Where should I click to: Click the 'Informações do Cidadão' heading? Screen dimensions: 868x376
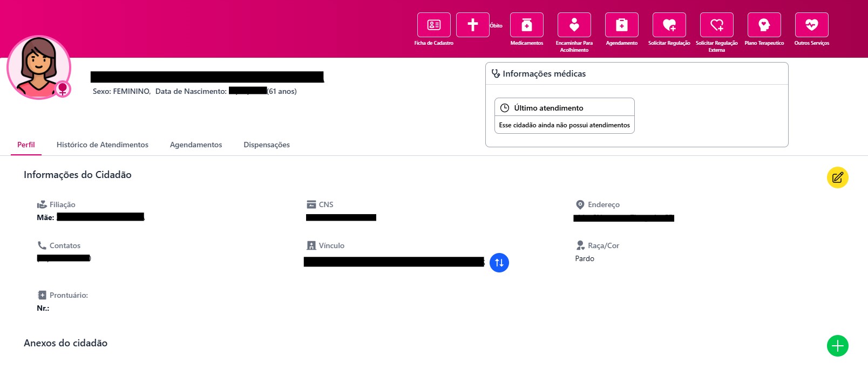tap(78, 175)
